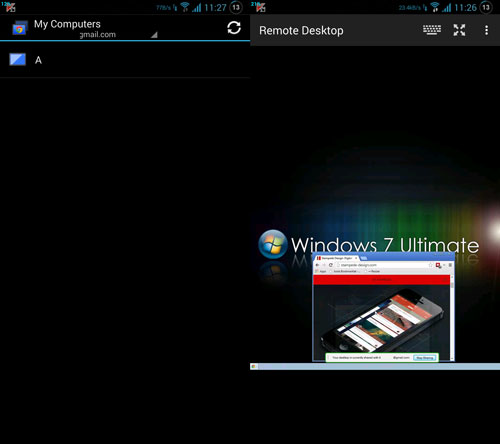Tap the Wi-Fi icon in left status bar

point(185,7)
